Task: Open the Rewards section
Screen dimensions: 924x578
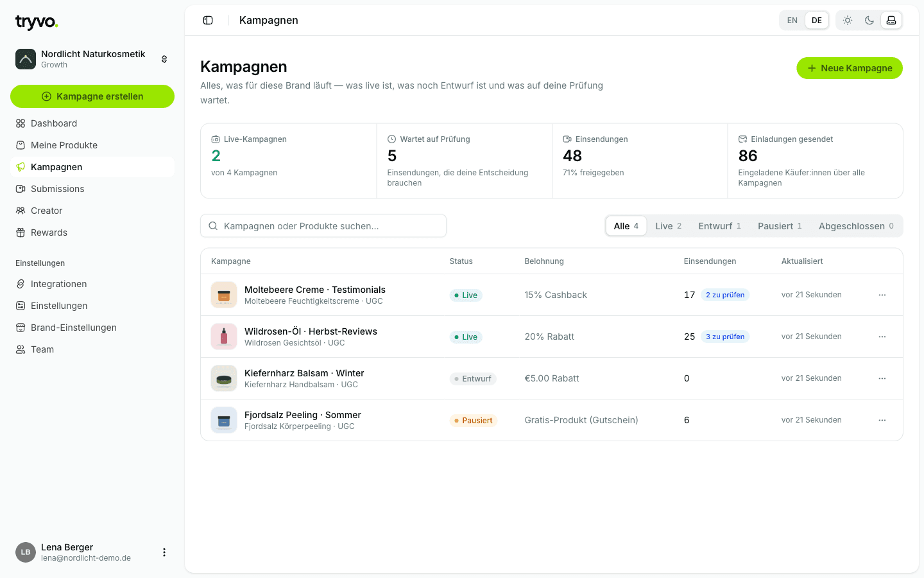Action: [92, 232]
